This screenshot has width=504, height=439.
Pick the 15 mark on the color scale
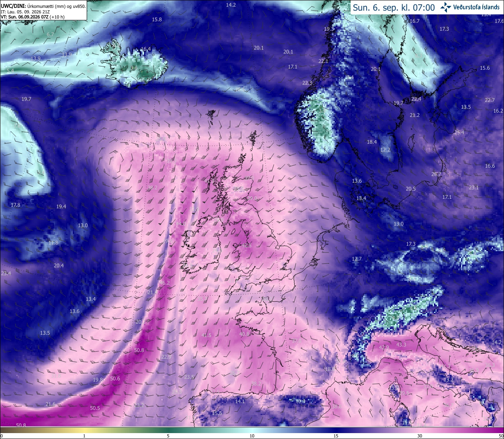(x=336, y=436)
